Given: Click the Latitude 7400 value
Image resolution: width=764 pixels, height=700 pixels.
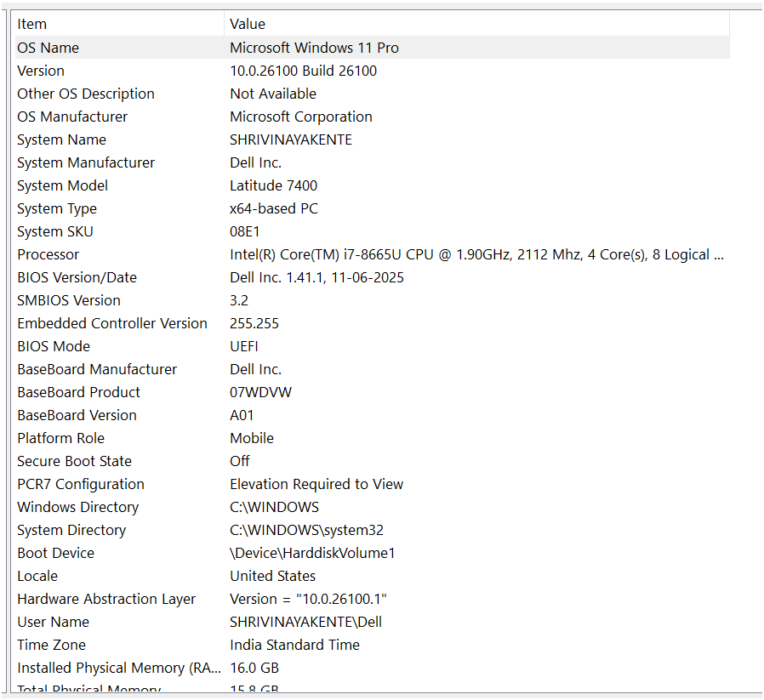Looking at the screenshot, I should (273, 185).
